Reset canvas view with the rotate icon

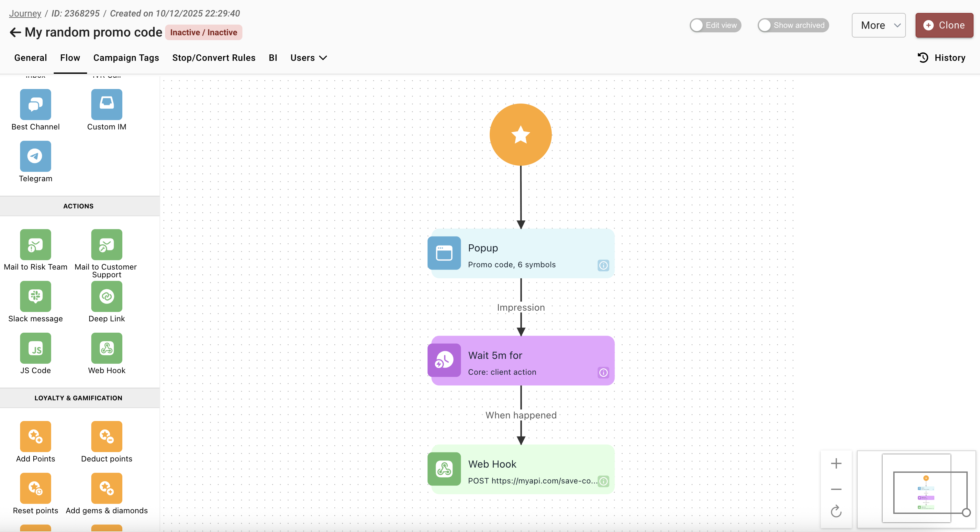(x=836, y=512)
